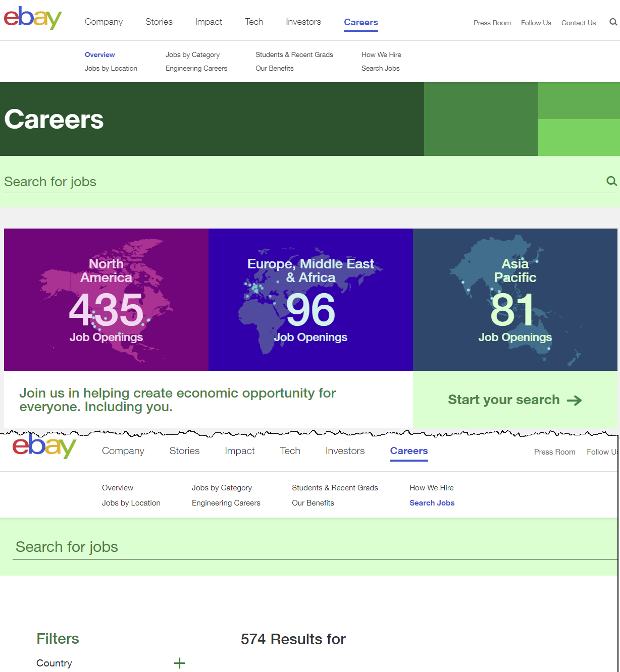
Task: Open Investors menu in the top header
Action: (x=303, y=22)
